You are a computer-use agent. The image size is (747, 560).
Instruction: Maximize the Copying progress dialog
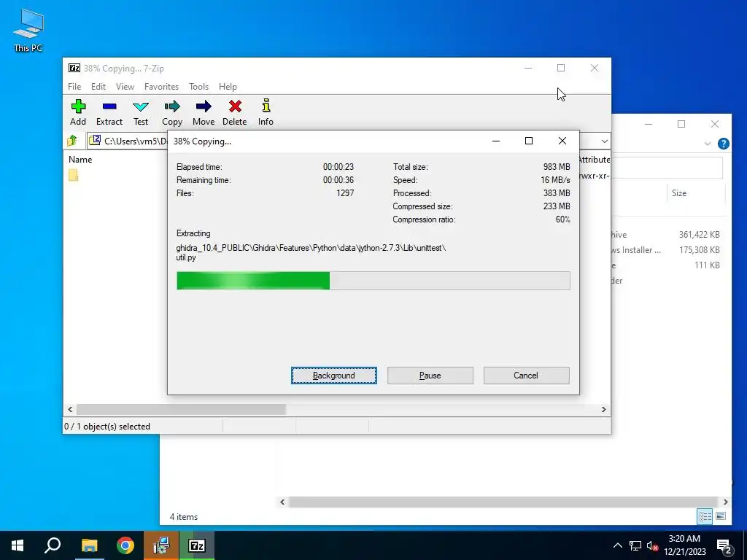[x=528, y=141]
